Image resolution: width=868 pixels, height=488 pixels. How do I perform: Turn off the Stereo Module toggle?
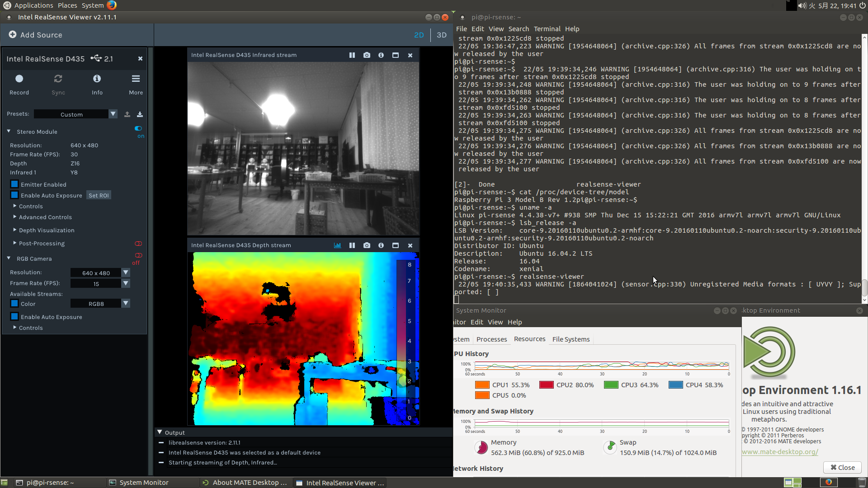138,128
